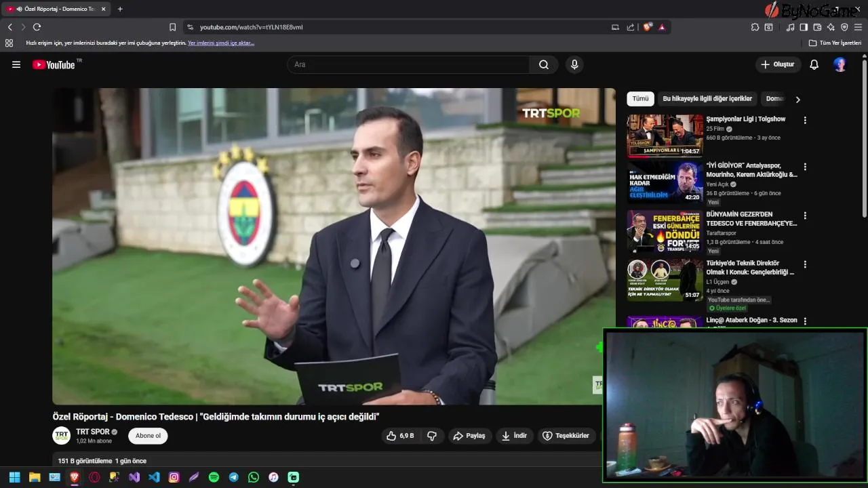Click the "151 B görüntüleme 1 gün önce" text
This screenshot has height=488, width=868.
102,461
